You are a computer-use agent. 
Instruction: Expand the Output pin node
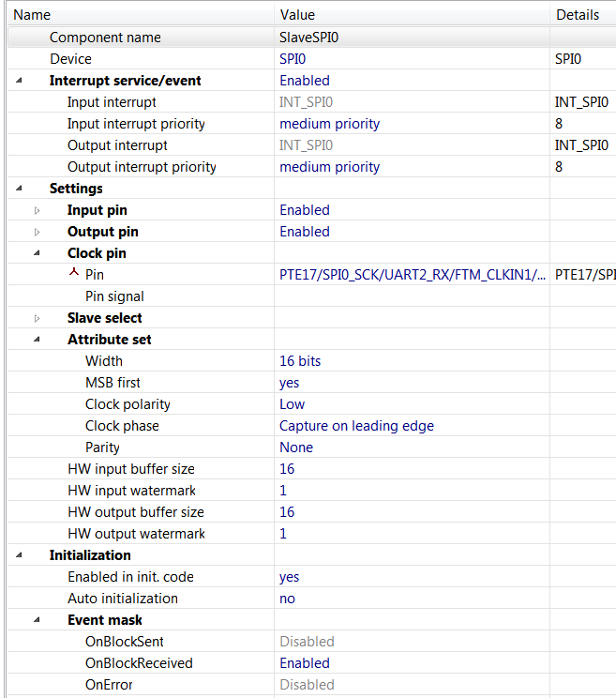(38, 232)
